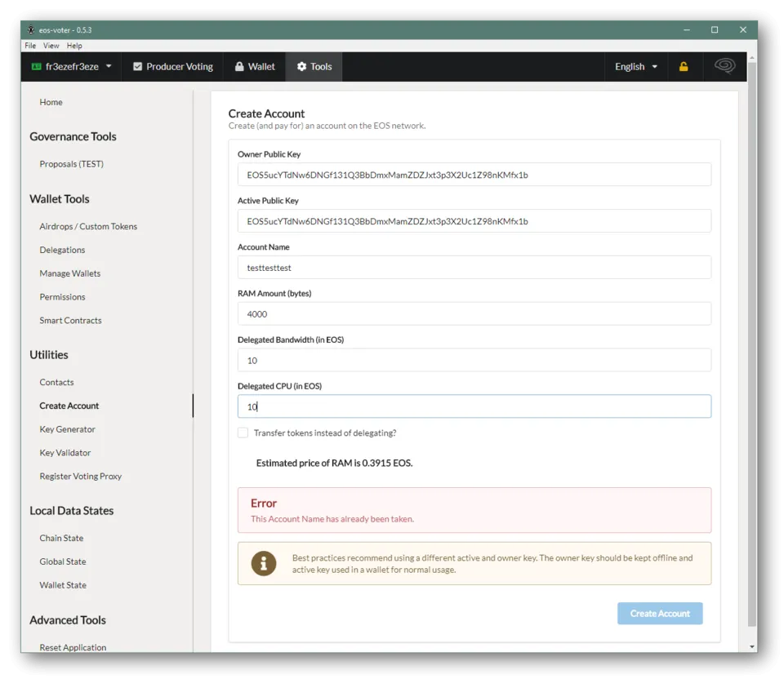Click the brown info circle icon
Image resolution: width=784 pixels, height=679 pixels.
pos(264,564)
